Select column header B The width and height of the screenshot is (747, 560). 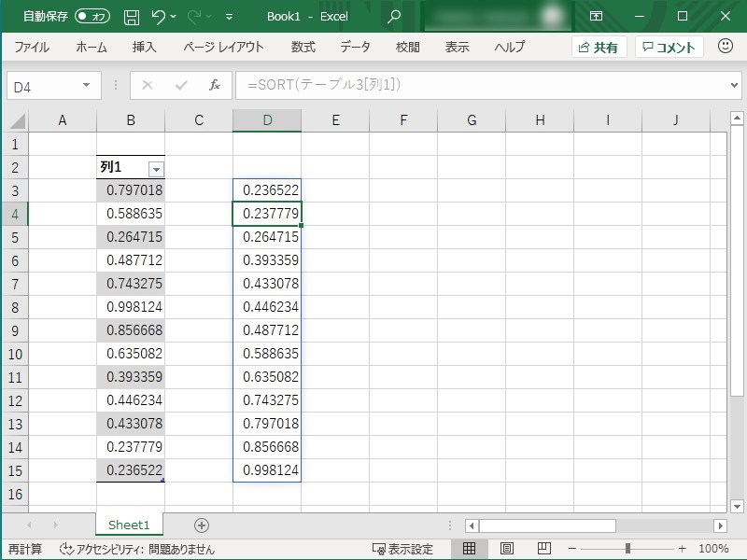coord(131,120)
